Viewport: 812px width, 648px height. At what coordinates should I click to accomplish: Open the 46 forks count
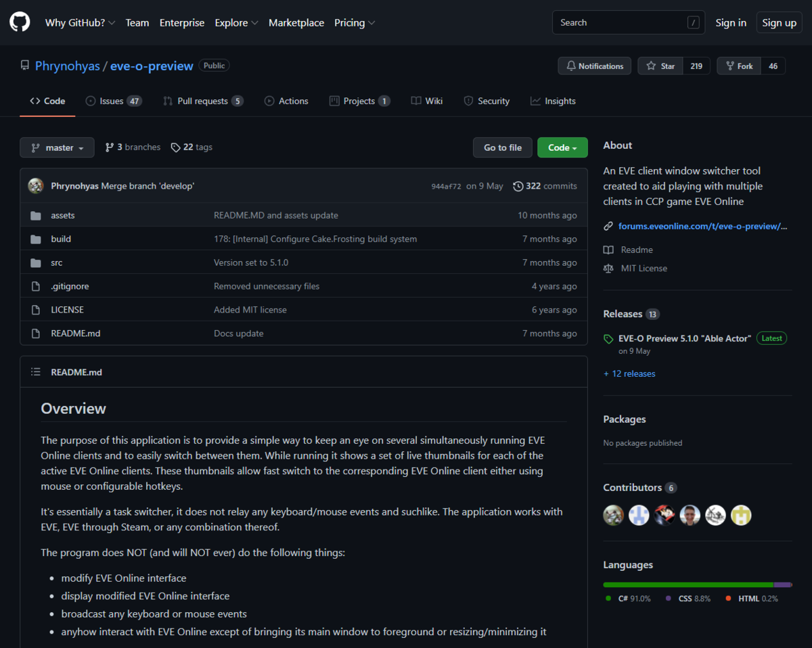point(773,66)
